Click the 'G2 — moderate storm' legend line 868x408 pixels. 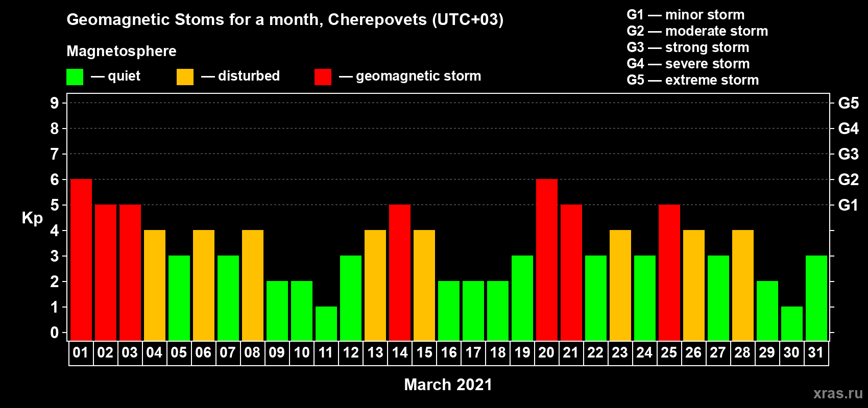(x=697, y=31)
